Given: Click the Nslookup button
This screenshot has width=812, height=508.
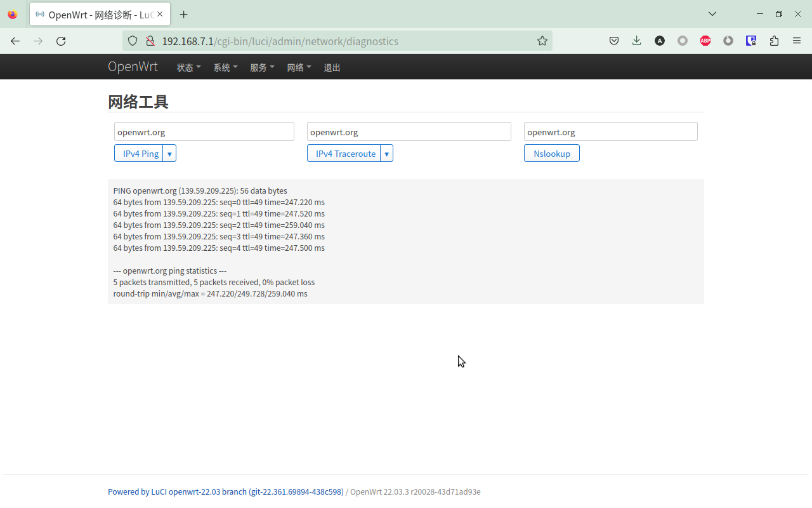Looking at the screenshot, I should point(552,153).
